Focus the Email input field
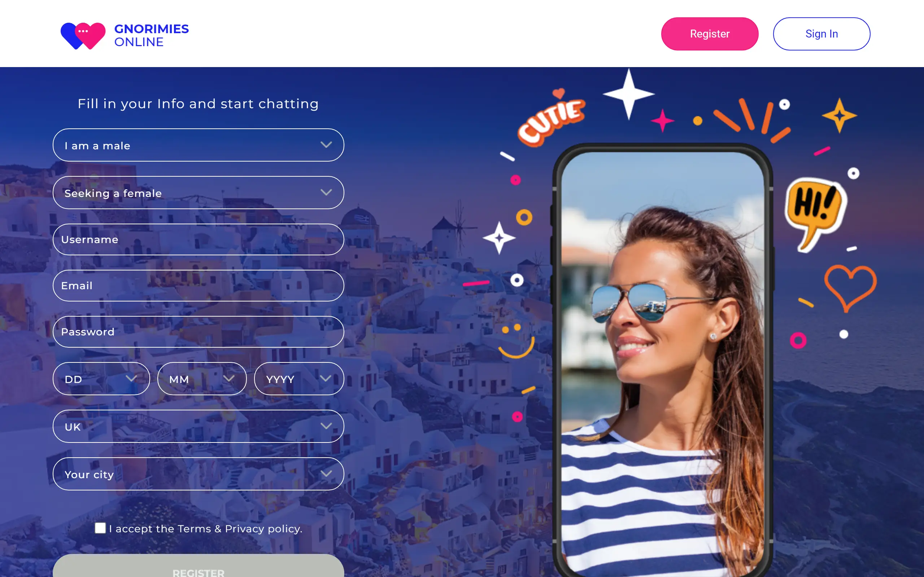Screen dimensions: 924x577 point(199,286)
